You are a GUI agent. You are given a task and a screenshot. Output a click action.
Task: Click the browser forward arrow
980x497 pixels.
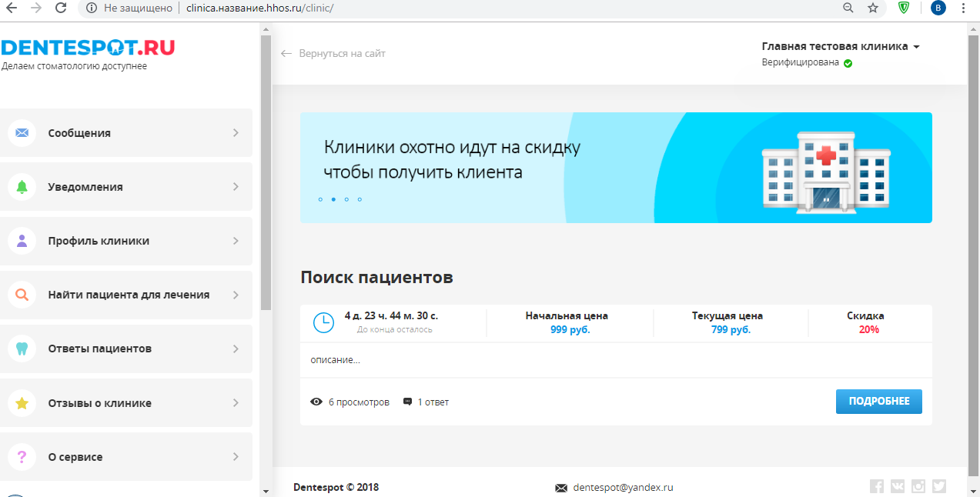[35, 8]
